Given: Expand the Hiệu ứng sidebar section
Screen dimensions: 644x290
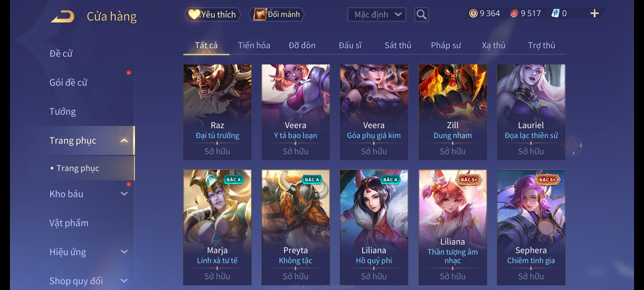Looking at the screenshot, I should pyautogui.click(x=124, y=252).
